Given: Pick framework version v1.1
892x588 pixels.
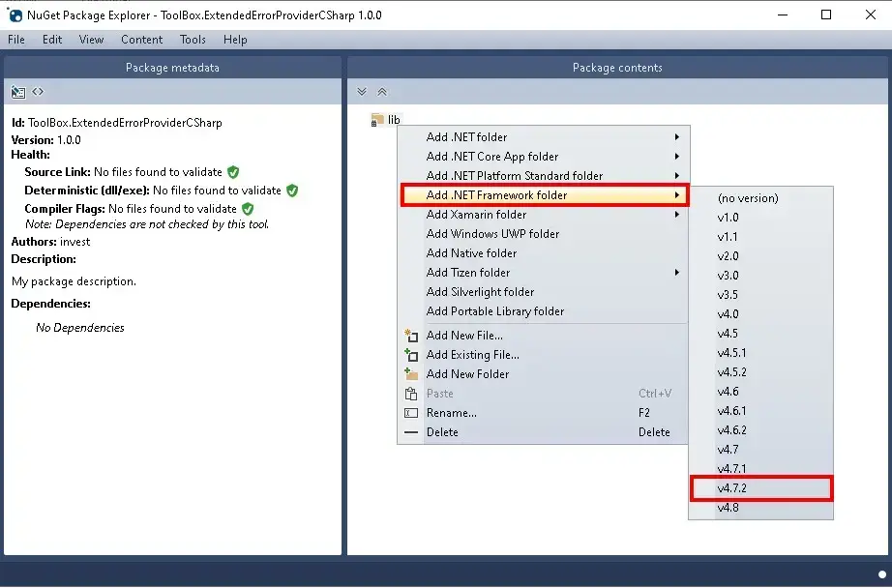Looking at the screenshot, I should point(760,237).
